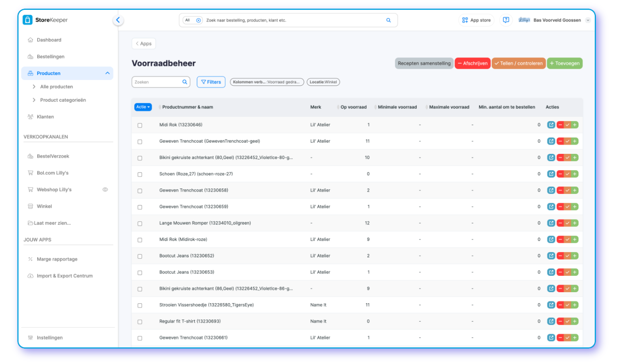Sort by Maximale voorraad column
This screenshot has height=364, width=620.
click(x=449, y=107)
